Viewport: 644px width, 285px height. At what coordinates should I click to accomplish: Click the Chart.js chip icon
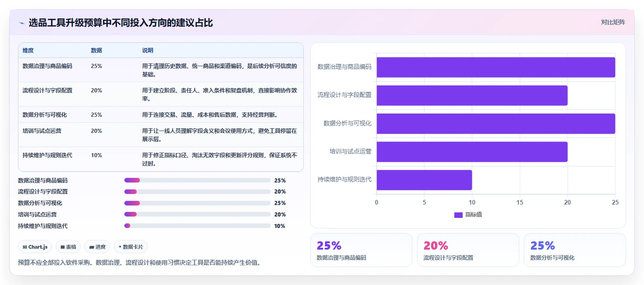(25, 247)
